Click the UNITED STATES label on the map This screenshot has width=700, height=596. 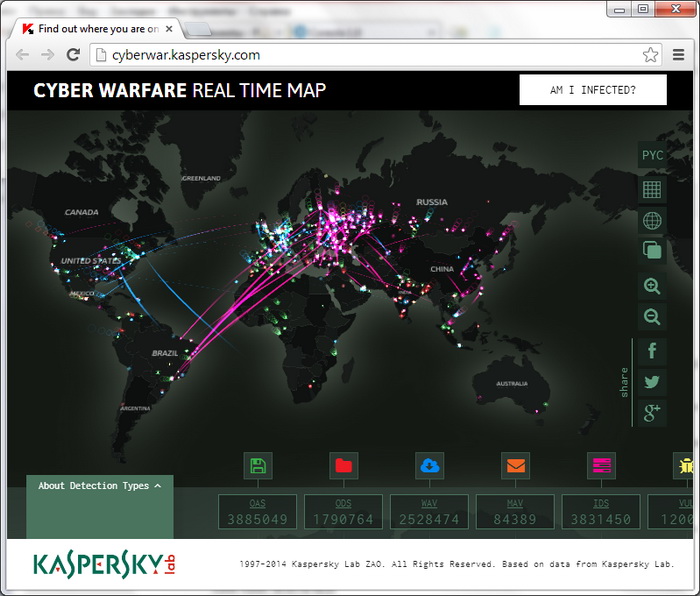[x=91, y=261]
